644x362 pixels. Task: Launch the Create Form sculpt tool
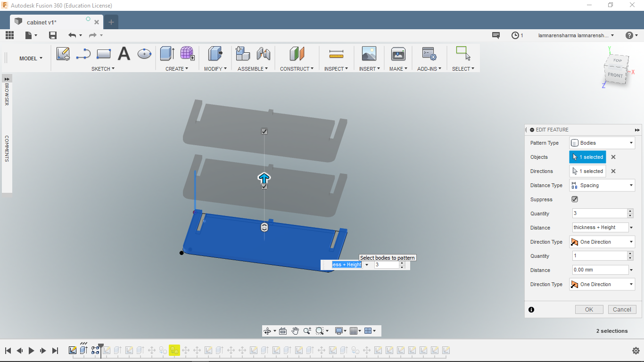pyautogui.click(x=188, y=54)
